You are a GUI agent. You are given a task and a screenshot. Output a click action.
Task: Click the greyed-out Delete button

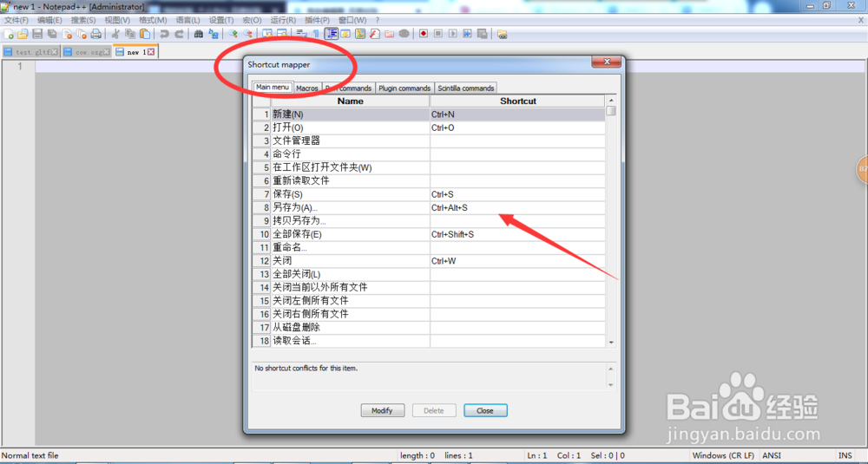tap(434, 410)
